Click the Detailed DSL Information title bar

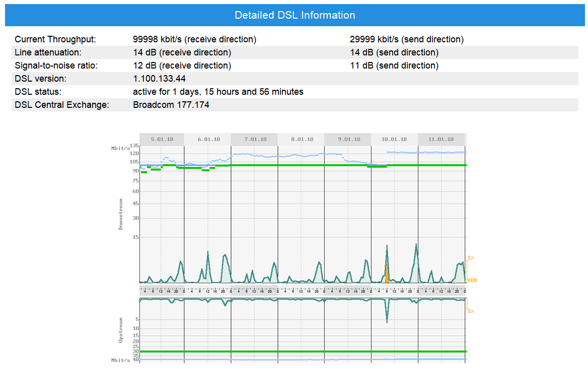(x=295, y=15)
